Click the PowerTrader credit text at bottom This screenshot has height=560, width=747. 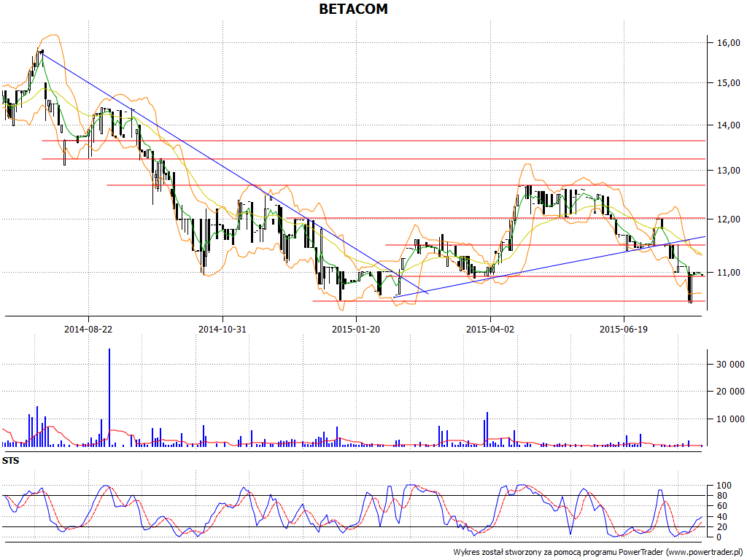[x=600, y=553]
